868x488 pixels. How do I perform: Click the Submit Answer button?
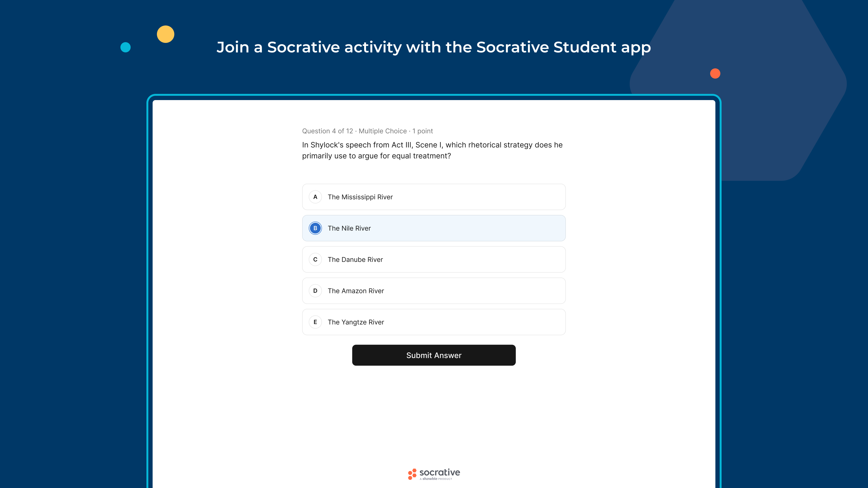[434, 355]
